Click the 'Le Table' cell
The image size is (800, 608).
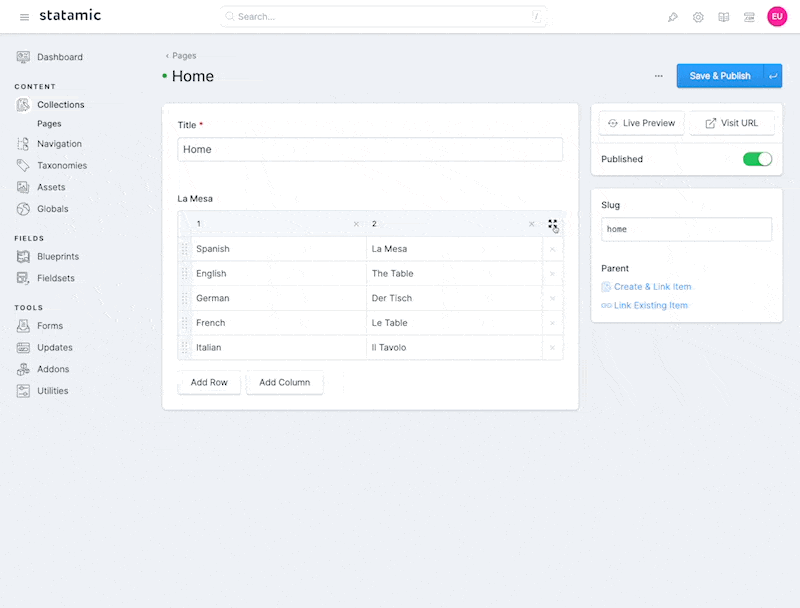click(x=454, y=323)
